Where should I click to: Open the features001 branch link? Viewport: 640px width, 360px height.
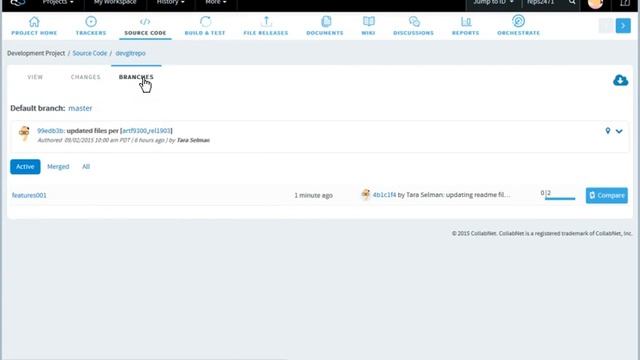pos(29,195)
